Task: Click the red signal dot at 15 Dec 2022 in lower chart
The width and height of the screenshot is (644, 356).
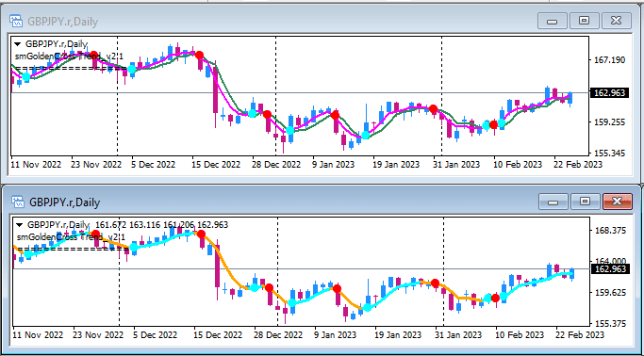Action: point(201,235)
